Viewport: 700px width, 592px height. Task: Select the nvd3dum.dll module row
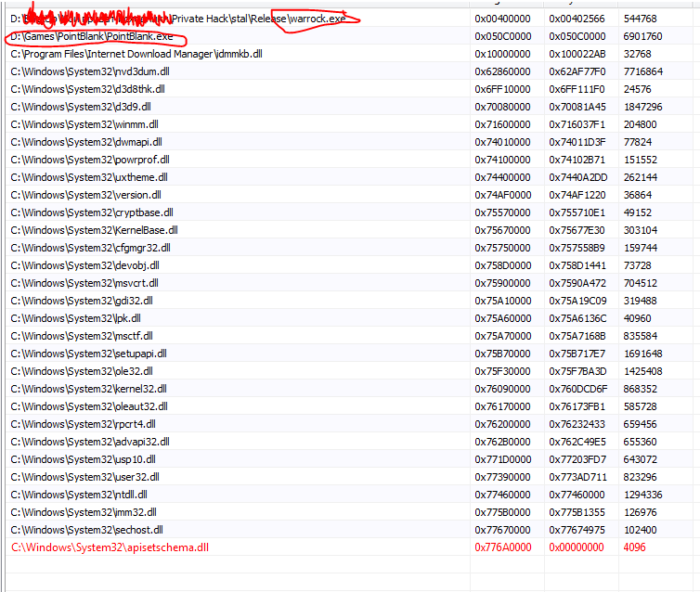point(90,71)
